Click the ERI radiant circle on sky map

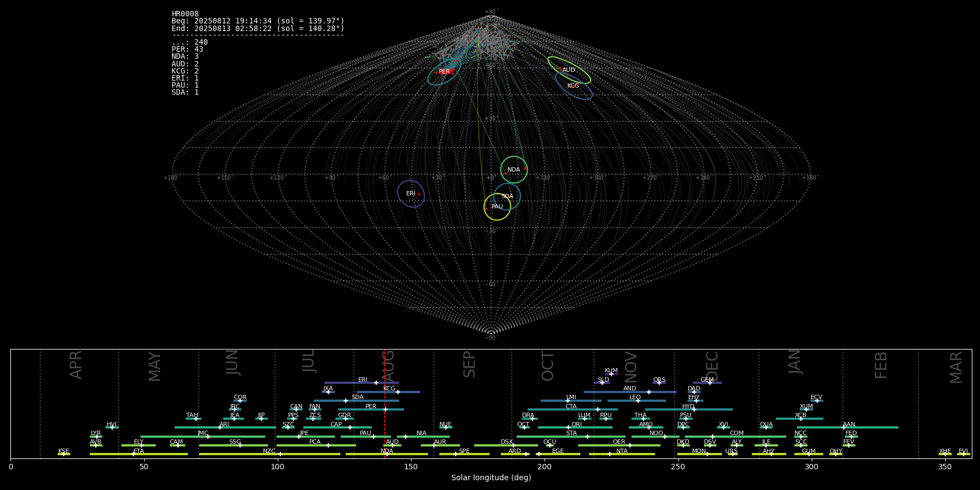411,194
